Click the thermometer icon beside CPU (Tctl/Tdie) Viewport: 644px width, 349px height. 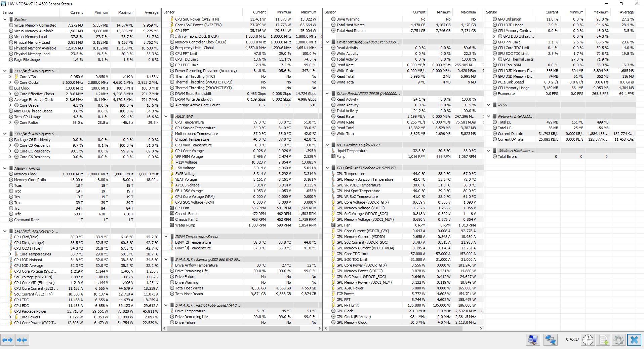[11, 237]
